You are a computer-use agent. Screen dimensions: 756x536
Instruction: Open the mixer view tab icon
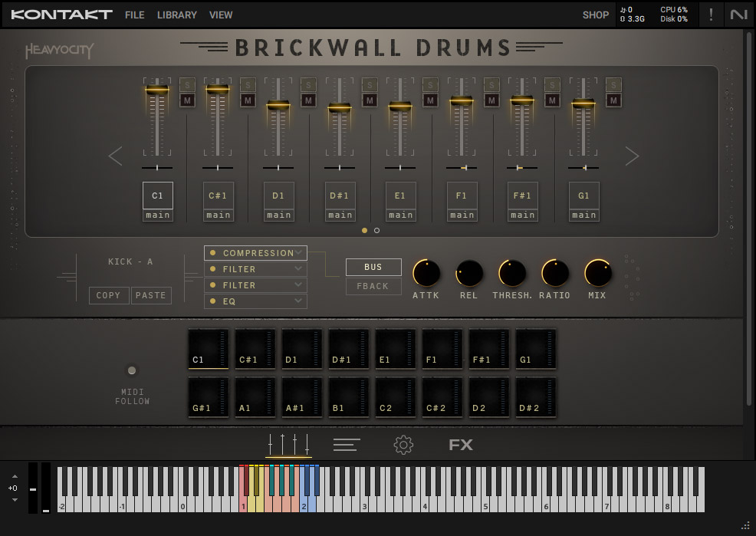[288, 445]
